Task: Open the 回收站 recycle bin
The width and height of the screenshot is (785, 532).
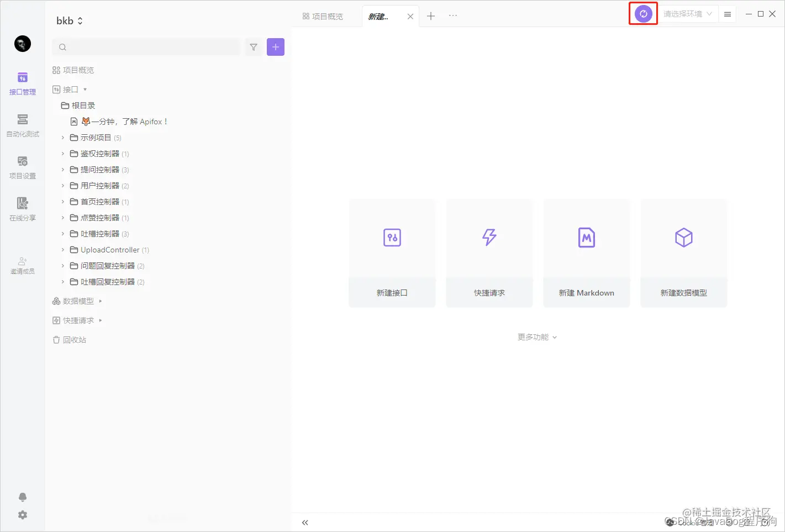Action: point(70,340)
